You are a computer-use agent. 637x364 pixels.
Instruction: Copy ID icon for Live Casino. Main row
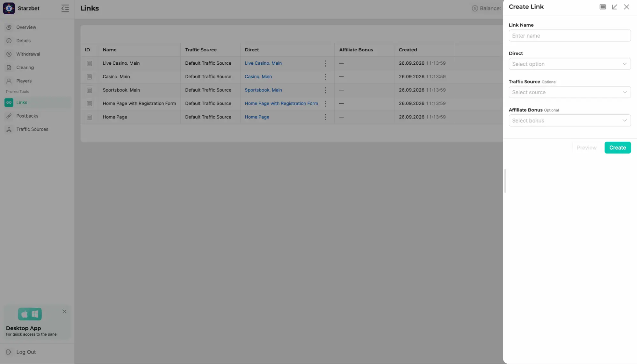(x=89, y=63)
